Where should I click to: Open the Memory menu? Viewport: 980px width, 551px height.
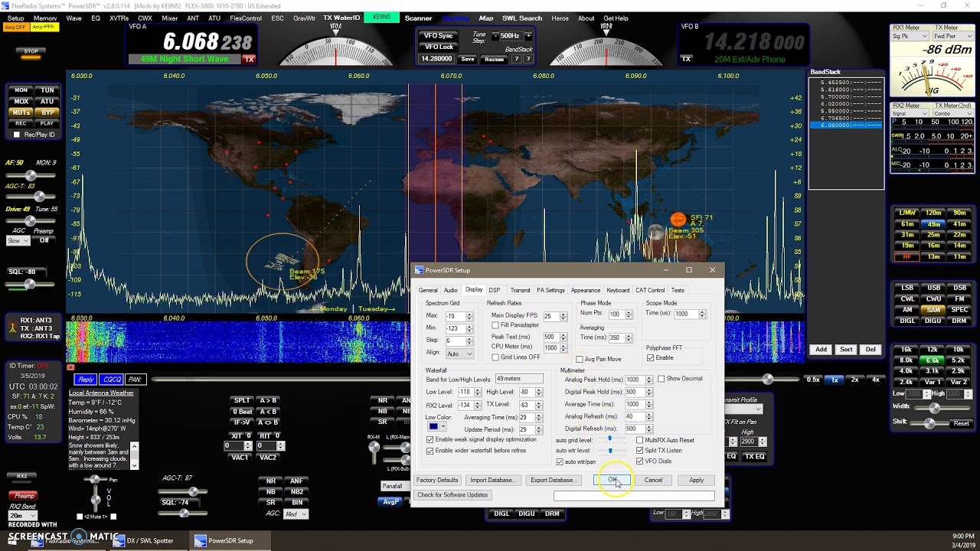point(45,18)
